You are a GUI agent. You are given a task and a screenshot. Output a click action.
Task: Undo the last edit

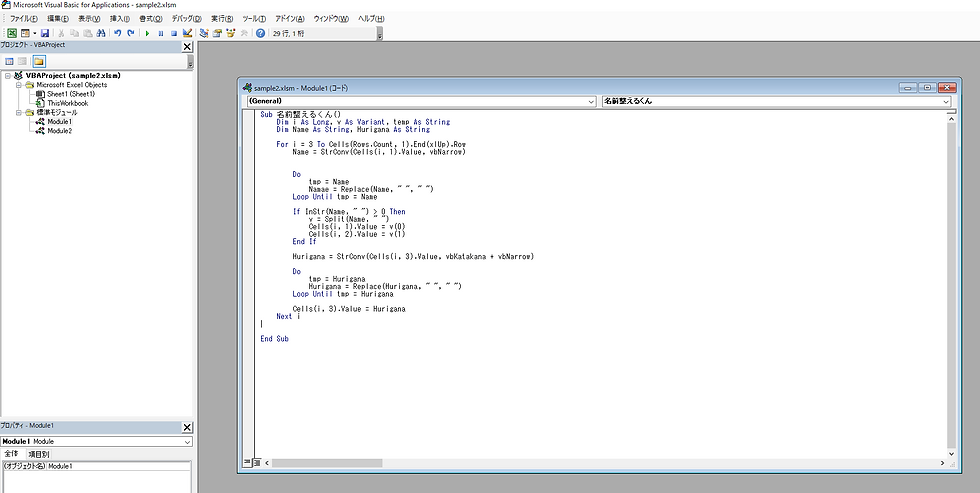point(118,33)
